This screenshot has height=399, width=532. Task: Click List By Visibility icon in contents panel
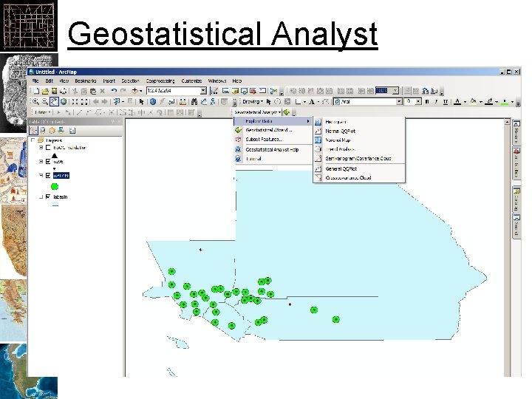click(52, 130)
